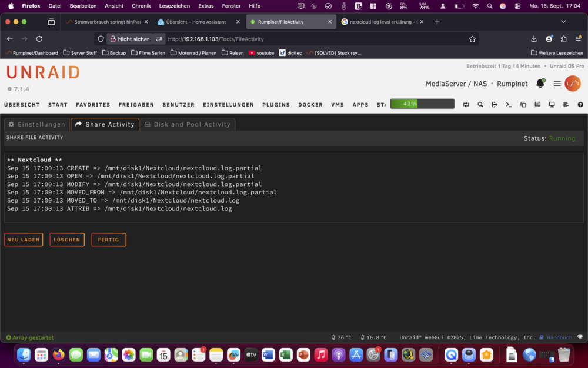
Task: Open the Backup bookmark folder
Action: point(114,53)
